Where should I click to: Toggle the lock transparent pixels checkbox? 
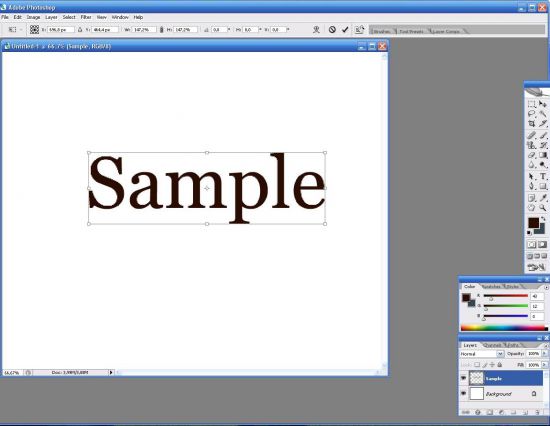point(477,365)
